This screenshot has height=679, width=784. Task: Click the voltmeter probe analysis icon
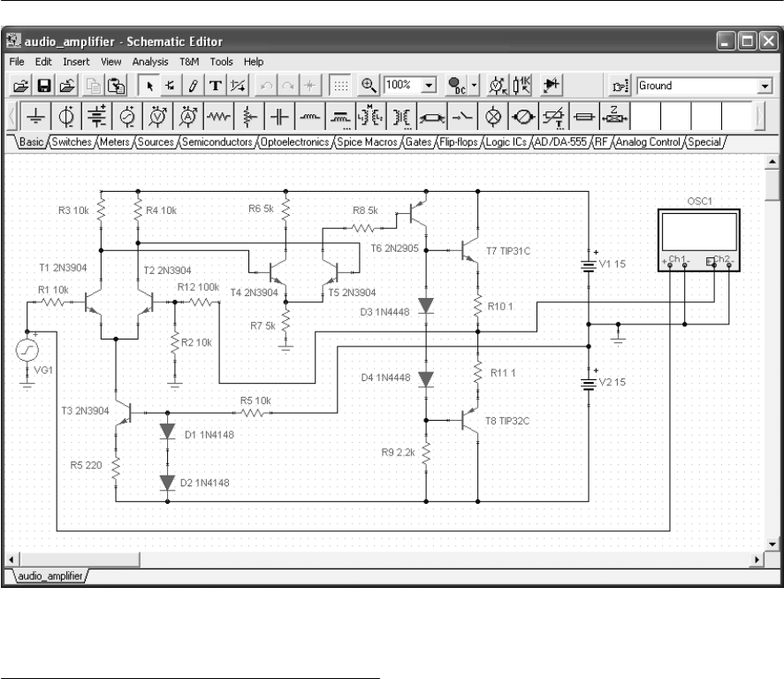point(498,86)
